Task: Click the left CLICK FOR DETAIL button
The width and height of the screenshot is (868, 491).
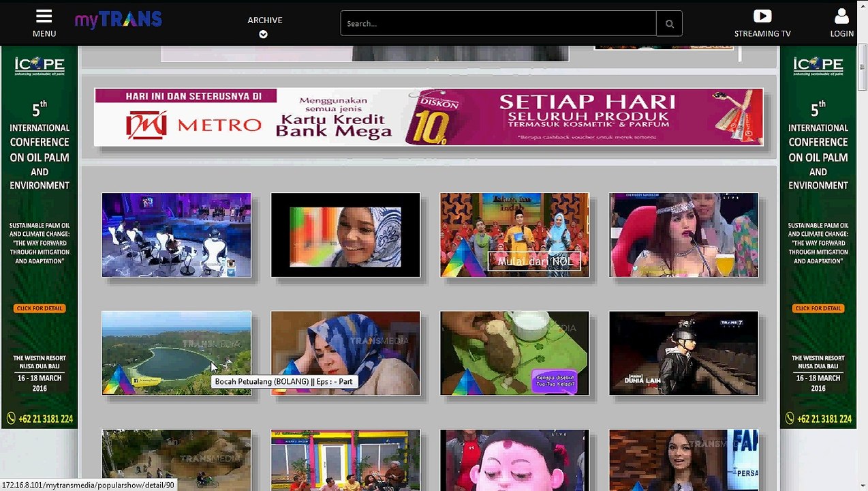Action: [x=40, y=308]
